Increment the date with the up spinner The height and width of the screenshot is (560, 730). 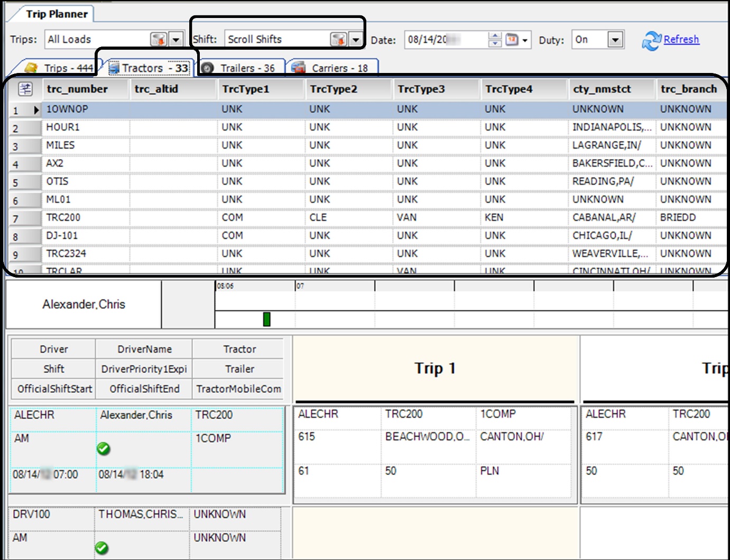coord(495,36)
